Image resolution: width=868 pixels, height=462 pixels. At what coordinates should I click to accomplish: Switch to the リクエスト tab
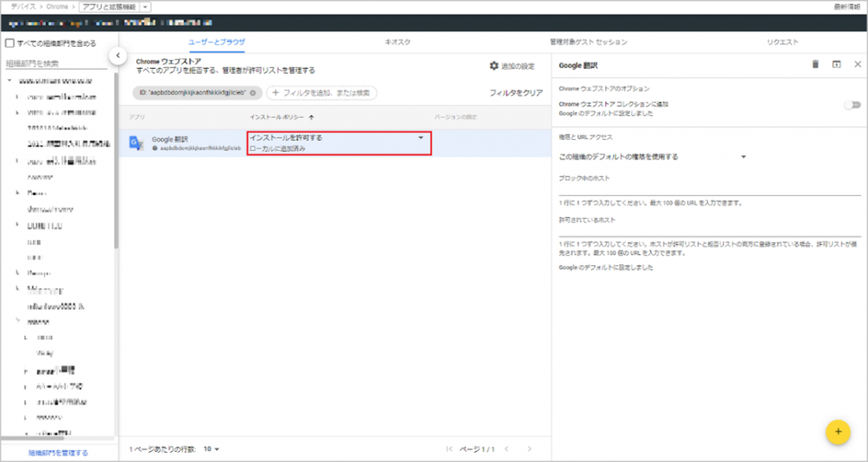pyautogui.click(x=782, y=42)
